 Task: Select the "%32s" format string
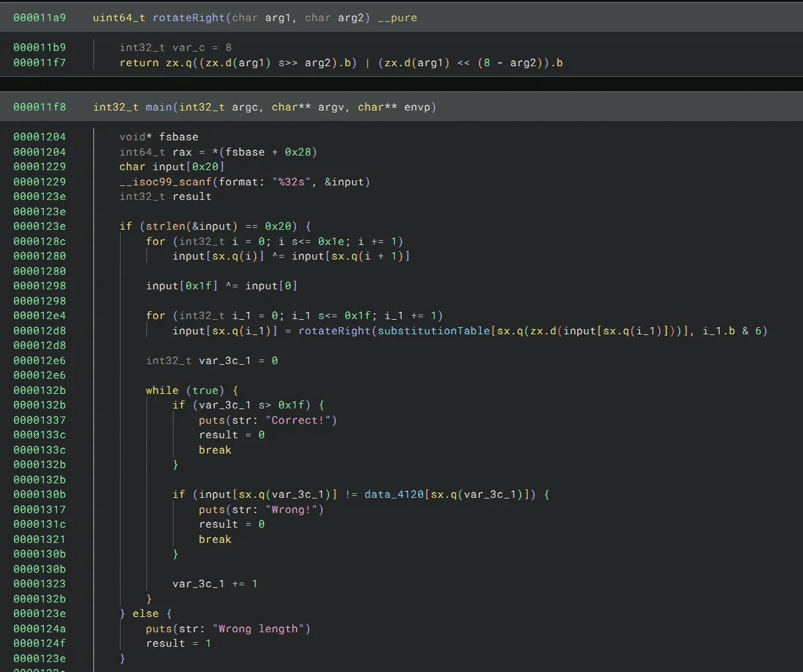[292, 182]
